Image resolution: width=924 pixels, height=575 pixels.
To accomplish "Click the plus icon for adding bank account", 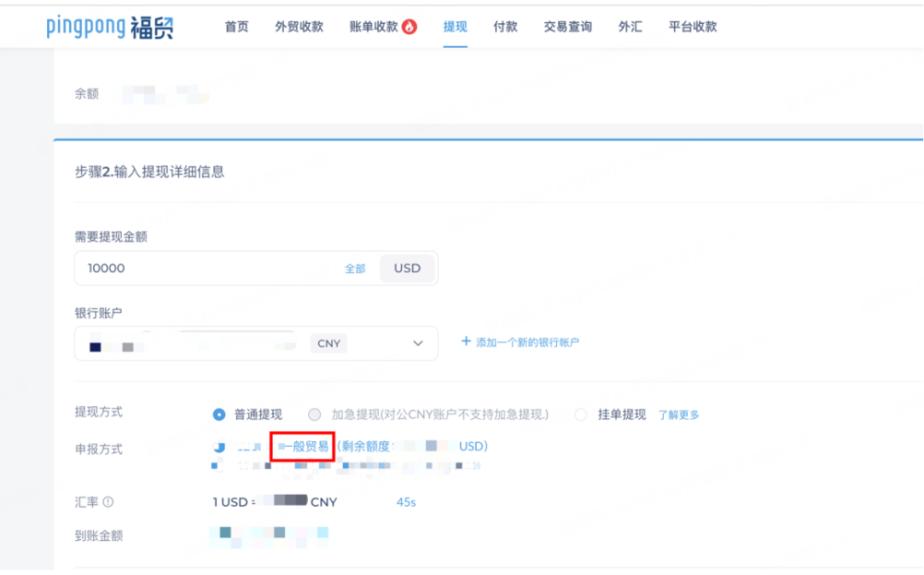I will 466,342.
